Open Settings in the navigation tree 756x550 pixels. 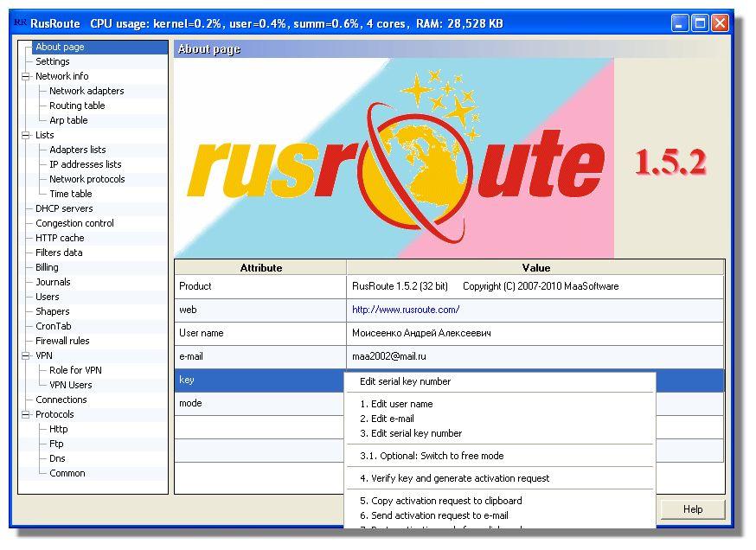[53, 61]
